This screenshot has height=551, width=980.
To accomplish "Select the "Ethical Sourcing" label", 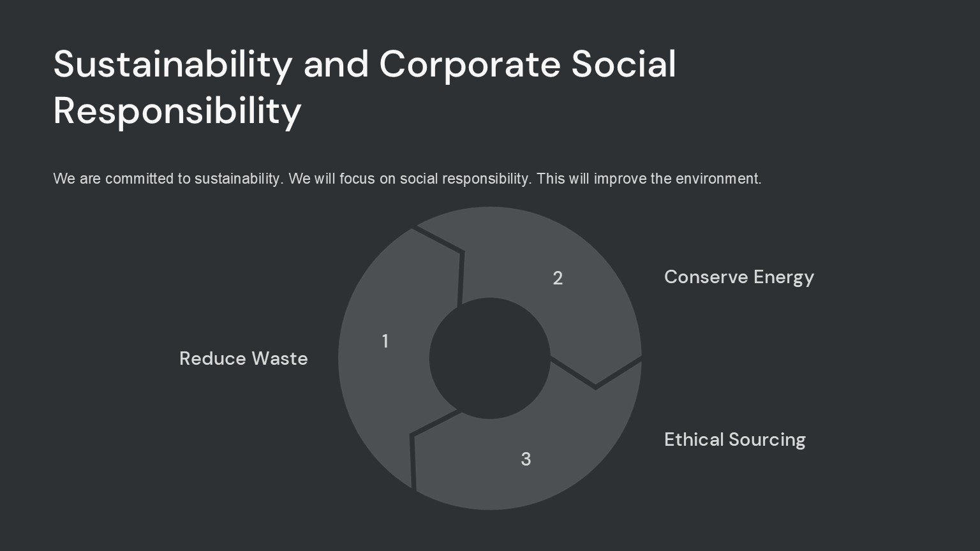I will [x=734, y=439].
